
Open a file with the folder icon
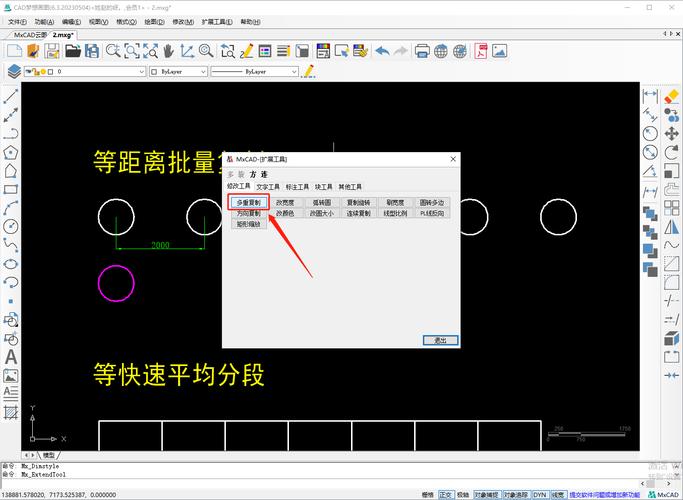pos(73,51)
